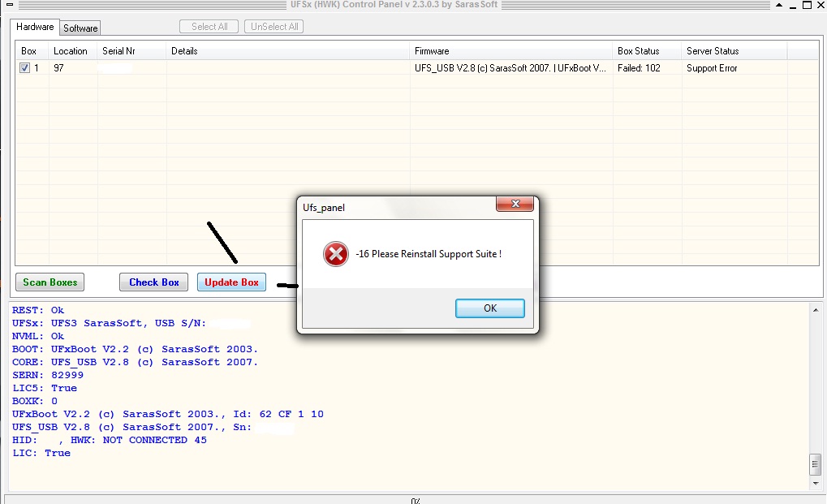Click the Scan Boxes button
This screenshot has width=827, height=504.
point(50,282)
